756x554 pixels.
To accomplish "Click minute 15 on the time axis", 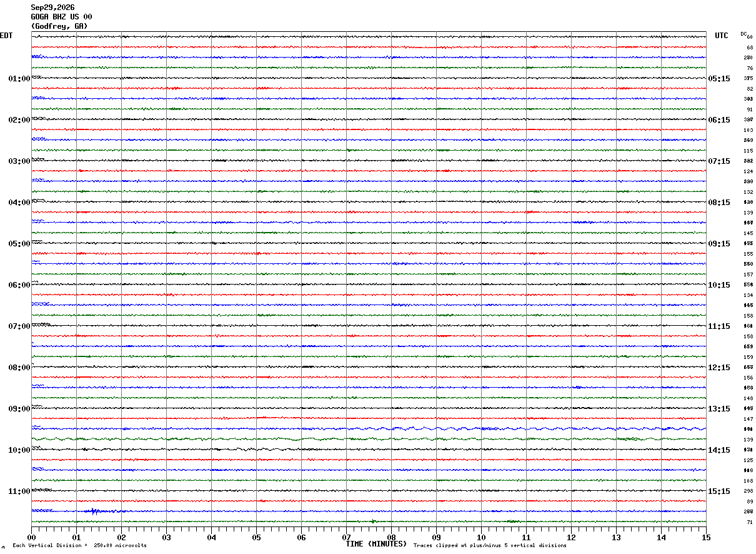I will coord(706,537).
